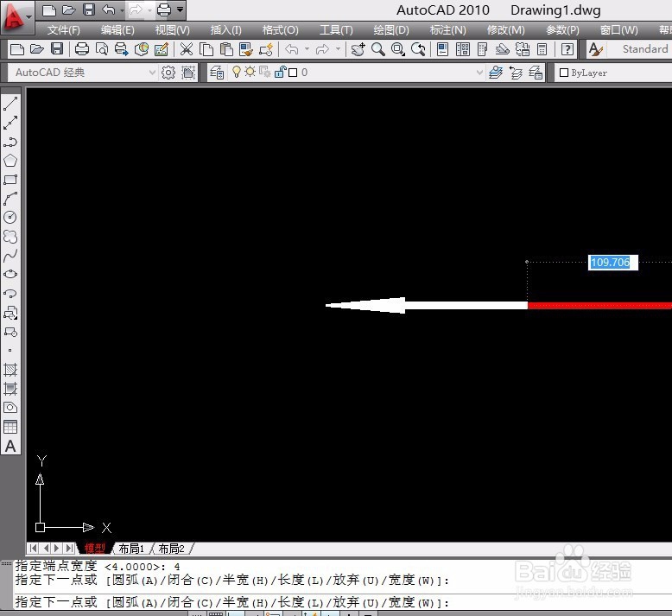
Task: Open the Layer Properties Manager icon
Action: point(217,73)
